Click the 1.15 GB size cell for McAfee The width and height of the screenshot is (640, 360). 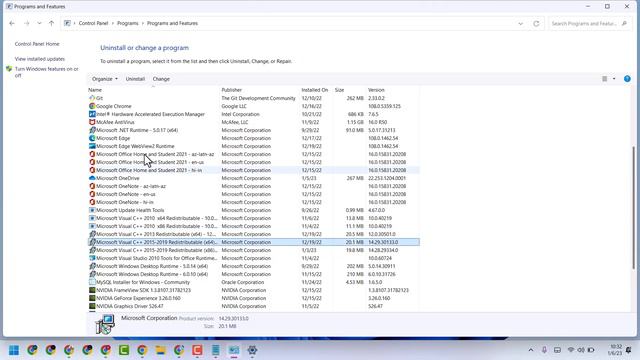pyautogui.click(x=355, y=122)
